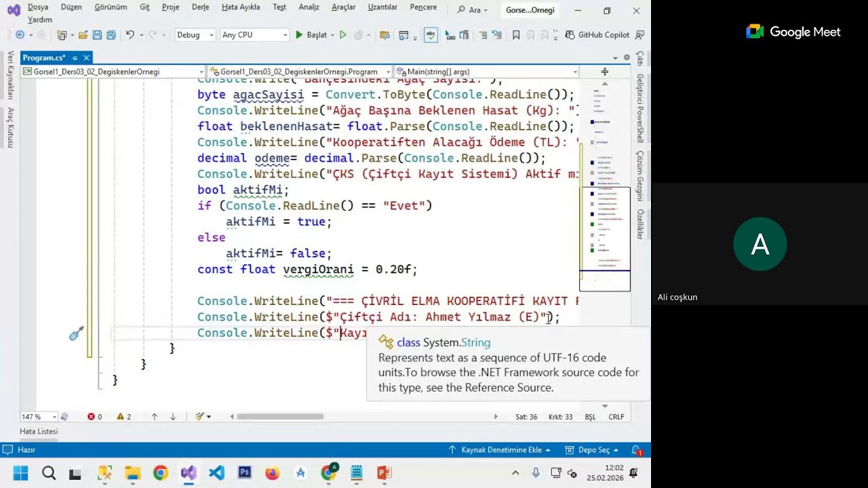Expand the Başlat button dropdown arrow
This screenshot has height=488, width=868.
click(x=332, y=35)
